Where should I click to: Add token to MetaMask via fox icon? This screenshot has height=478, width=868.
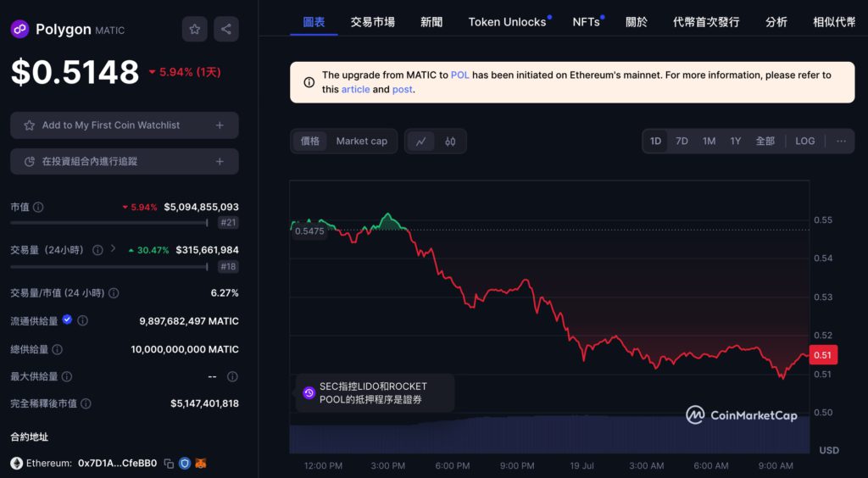[200, 463]
